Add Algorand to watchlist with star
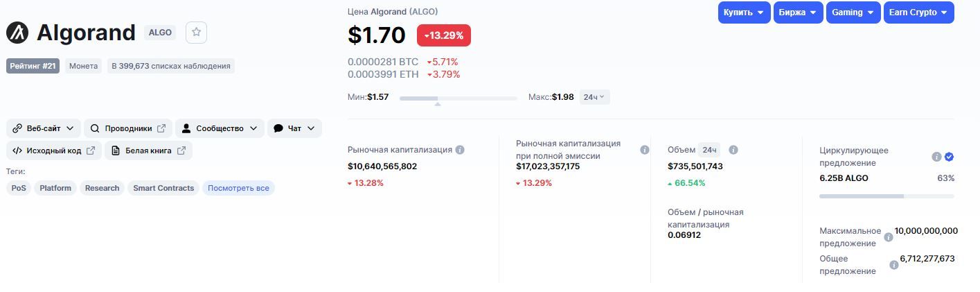The image size is (980, 292). (x=196, y=32)
